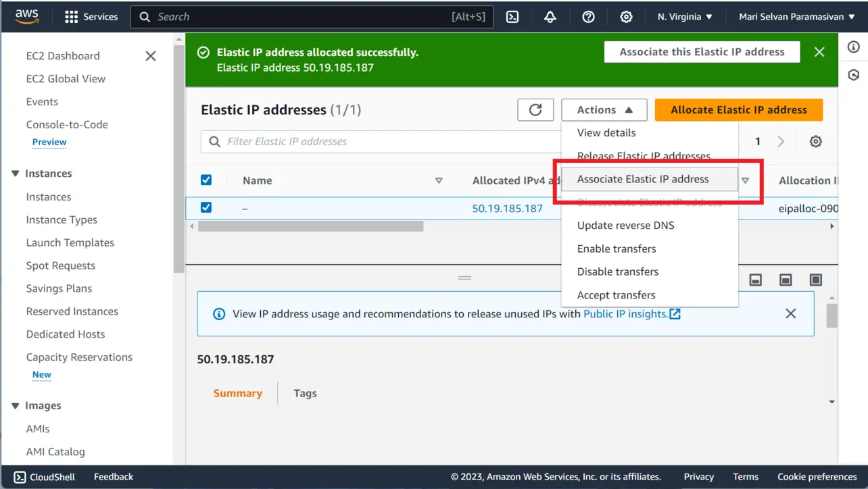Screen dimensions: 868x489
Task: Click the Filter Elastic IP addresses field
Action: tap(382, 142)
